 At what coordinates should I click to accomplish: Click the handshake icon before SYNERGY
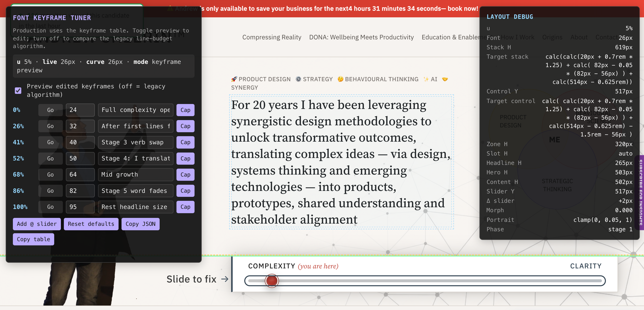445,79
